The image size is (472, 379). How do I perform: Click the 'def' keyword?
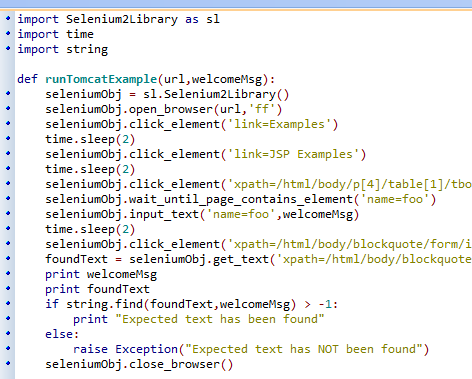27,79
